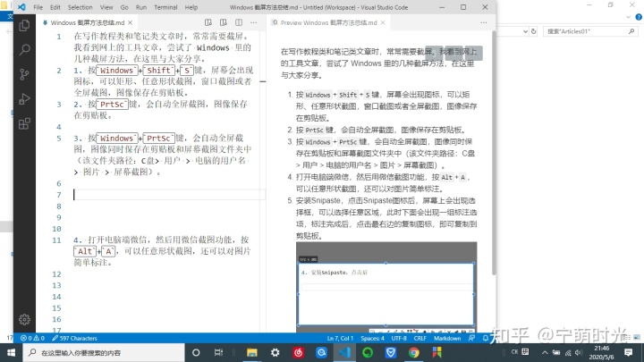Click line 7 in the markdown editor

click(x=169, y=195)
